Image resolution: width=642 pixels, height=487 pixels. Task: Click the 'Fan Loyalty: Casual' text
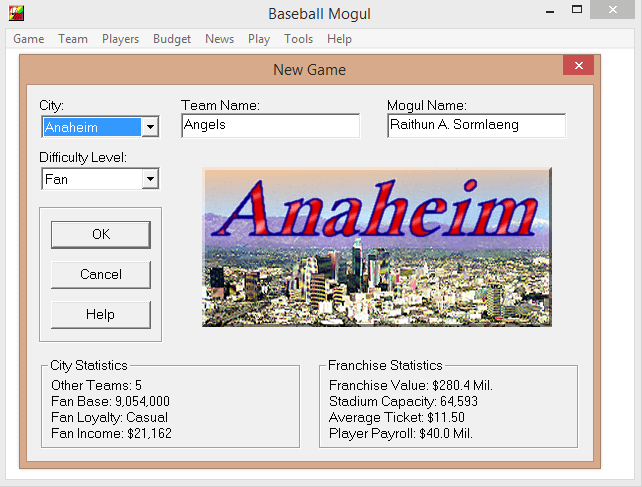click(109, 417)
